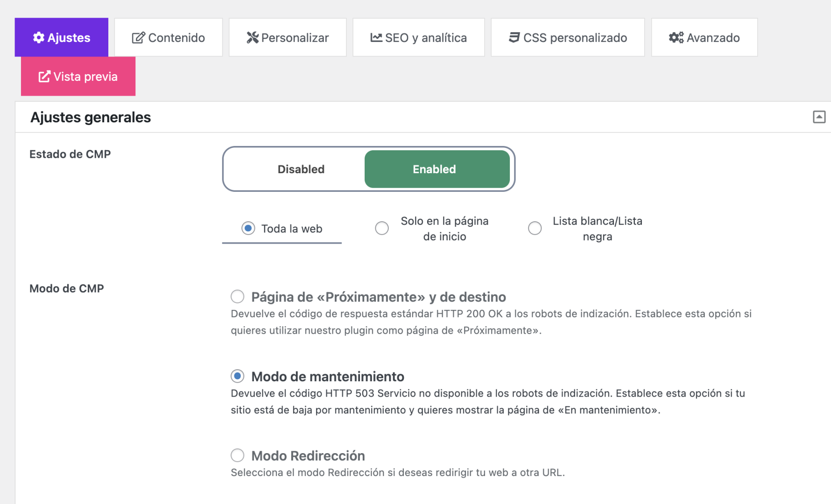Viewport: 831px width, 504px height.
Task: Set CMP status to Enabled
Action: 434,169
